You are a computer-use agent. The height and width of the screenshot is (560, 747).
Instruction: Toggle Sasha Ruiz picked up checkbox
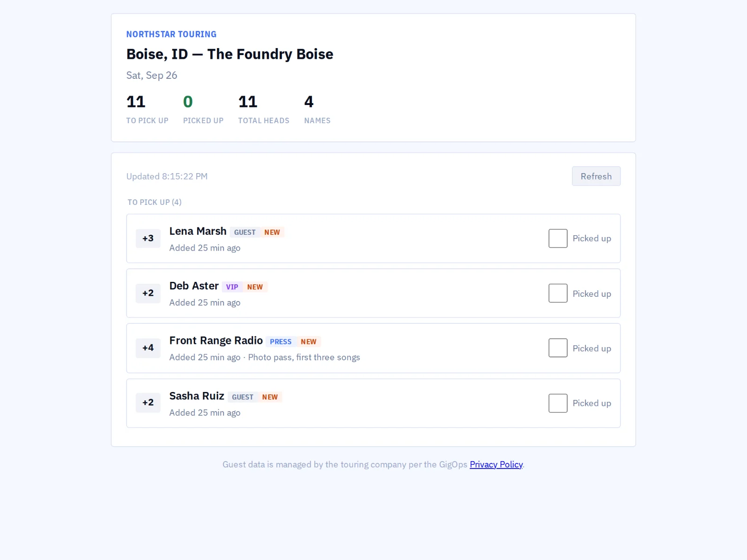pos(558,403)
